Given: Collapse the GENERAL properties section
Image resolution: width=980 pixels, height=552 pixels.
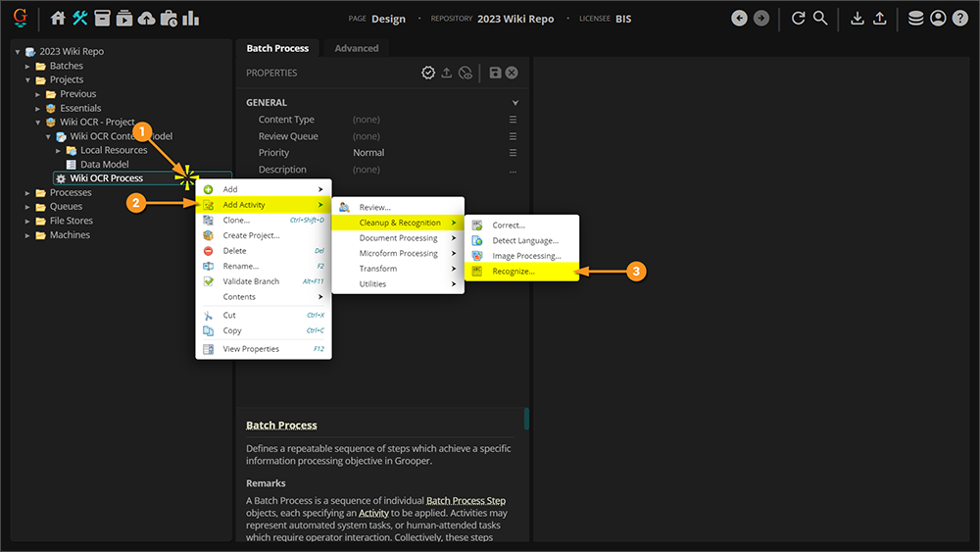Looking at the screenshot, I should pyautogui.click(x=515, y=103).
